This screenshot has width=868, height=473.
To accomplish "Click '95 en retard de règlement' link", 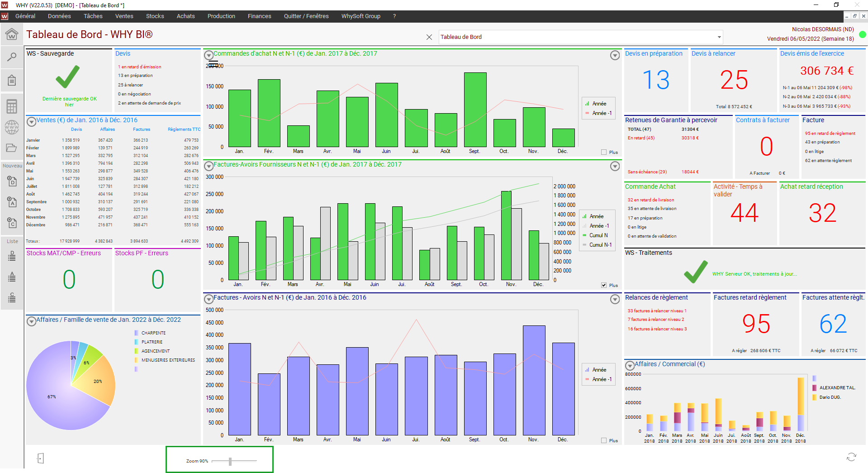I will [830, 134].
